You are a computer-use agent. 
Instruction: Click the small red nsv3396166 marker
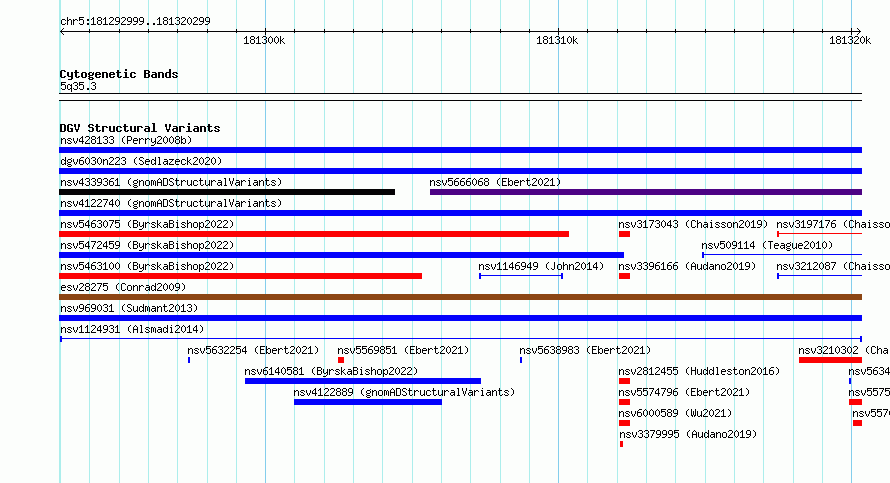(624, 276)
